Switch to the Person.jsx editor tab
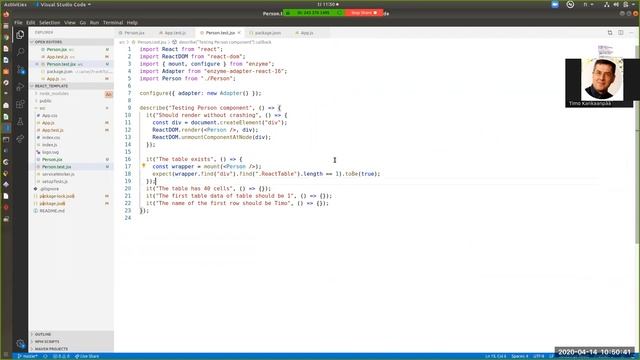 (x=134, y=33)
